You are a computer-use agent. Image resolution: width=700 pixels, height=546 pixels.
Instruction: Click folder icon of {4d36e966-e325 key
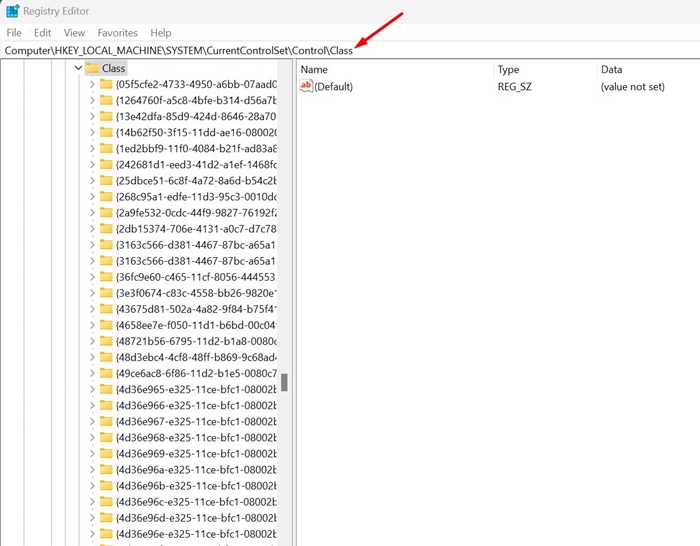point(106,405)
